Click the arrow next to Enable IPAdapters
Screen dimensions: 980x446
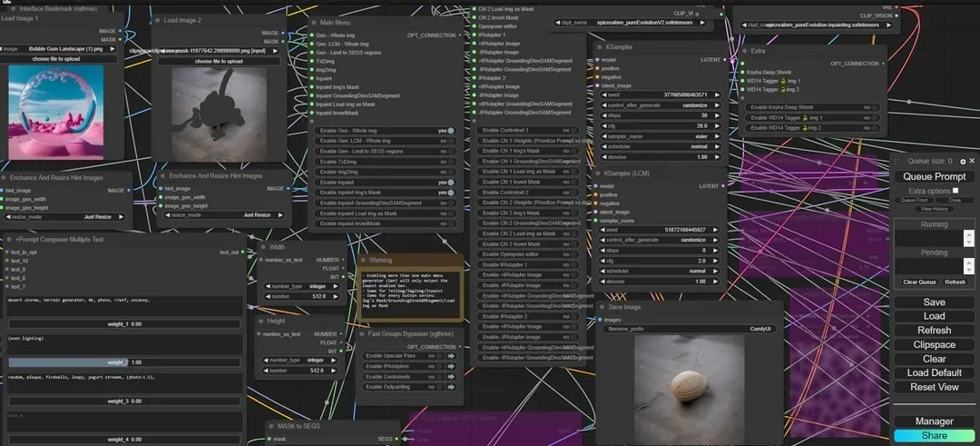pyautogui.click(x=451, y=367)
